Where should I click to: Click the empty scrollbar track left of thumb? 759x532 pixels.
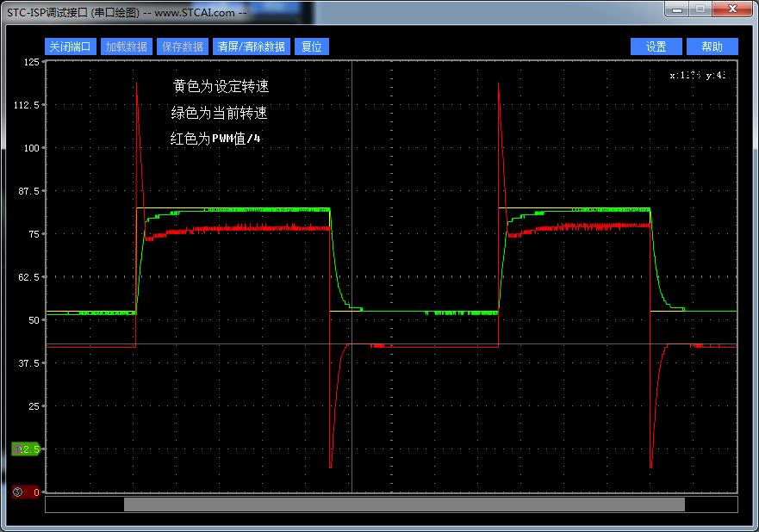tap(84, 504)
